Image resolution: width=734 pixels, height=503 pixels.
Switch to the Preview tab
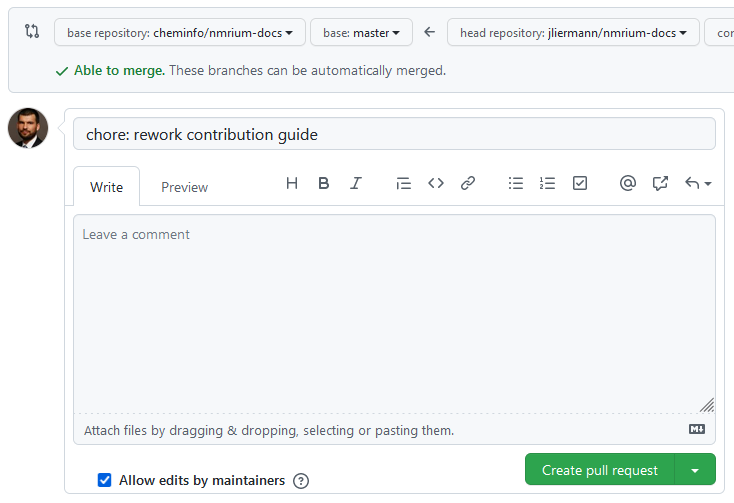[x=184, y=187]
